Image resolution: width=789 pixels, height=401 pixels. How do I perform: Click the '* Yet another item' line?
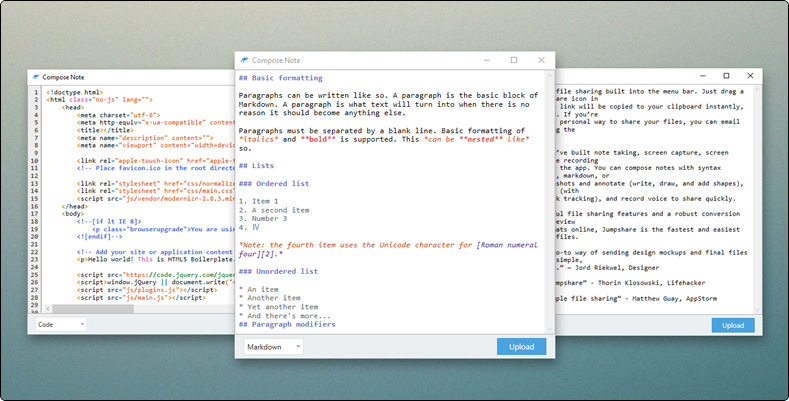click(278, 307)
